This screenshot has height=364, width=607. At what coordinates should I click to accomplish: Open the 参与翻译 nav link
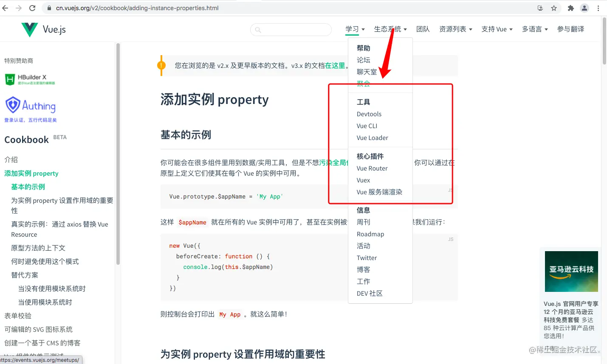pos(570,29)
